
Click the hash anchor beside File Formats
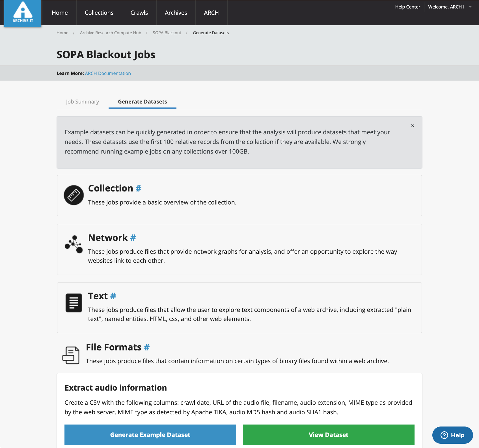click(x=147, y=347)
